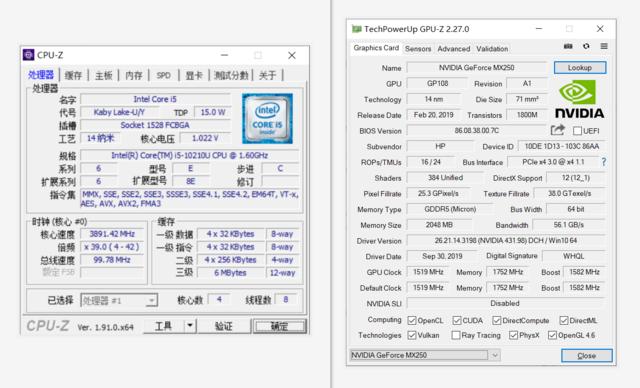Click the GPU Name field NVIDIA GeForce MX250
The image size is (640, 388).
[477, 68]
